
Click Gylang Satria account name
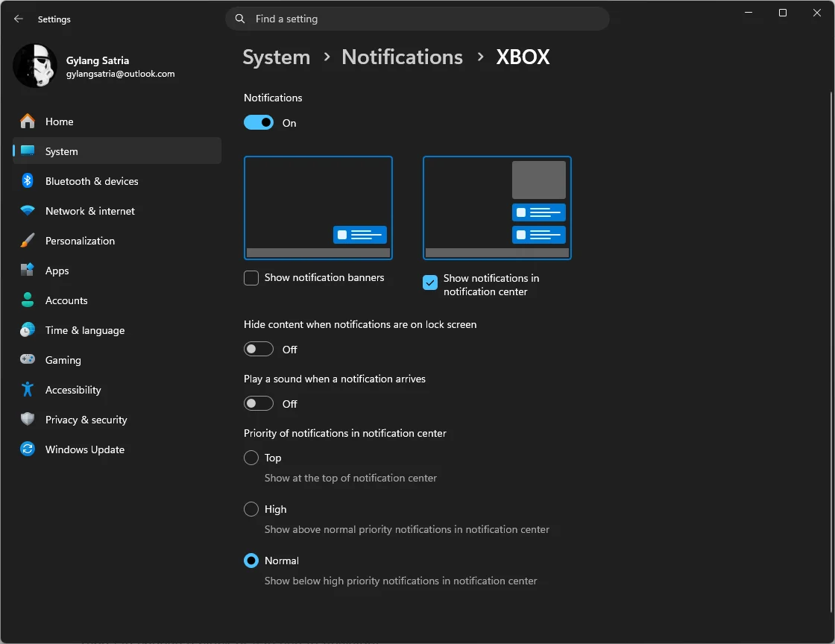pyautogui.click(x=98, y=60)
